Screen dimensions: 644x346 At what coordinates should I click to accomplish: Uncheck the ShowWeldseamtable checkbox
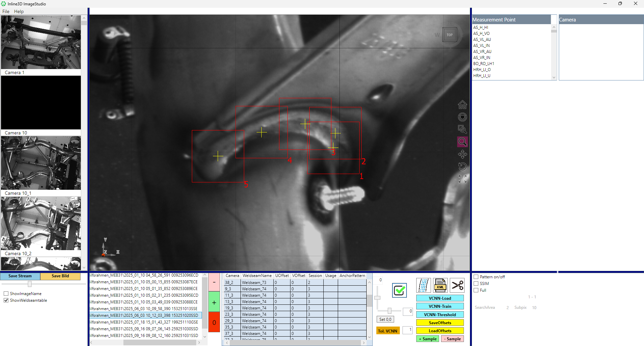tap(6, 300)
